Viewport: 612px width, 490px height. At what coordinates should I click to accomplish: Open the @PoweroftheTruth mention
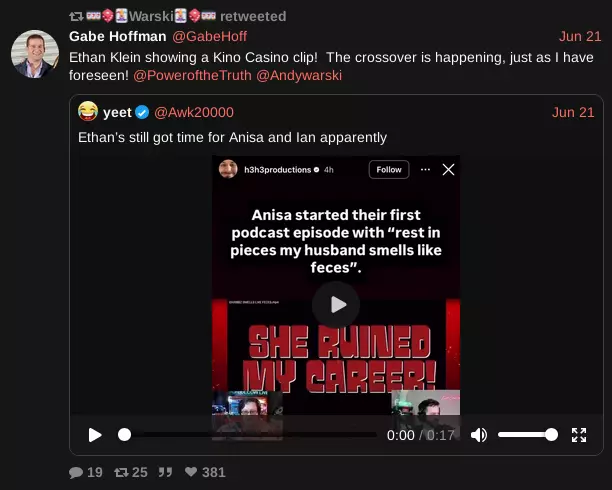pyautogui.click(x=192, y=75)
